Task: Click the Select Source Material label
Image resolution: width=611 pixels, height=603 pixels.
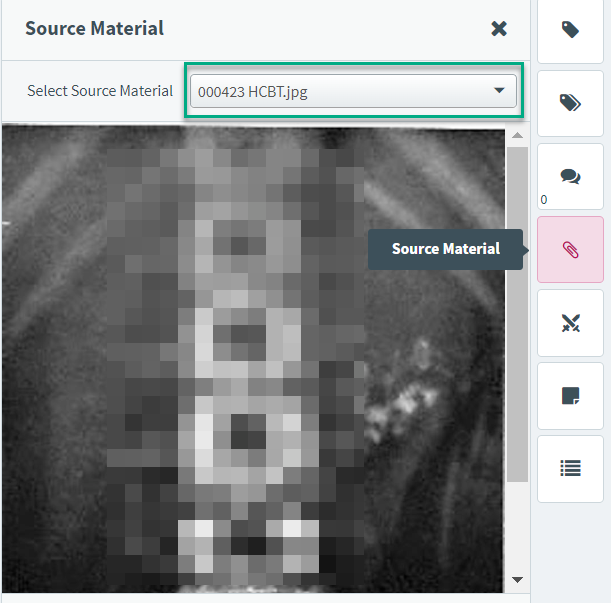Action: (100, 91)
